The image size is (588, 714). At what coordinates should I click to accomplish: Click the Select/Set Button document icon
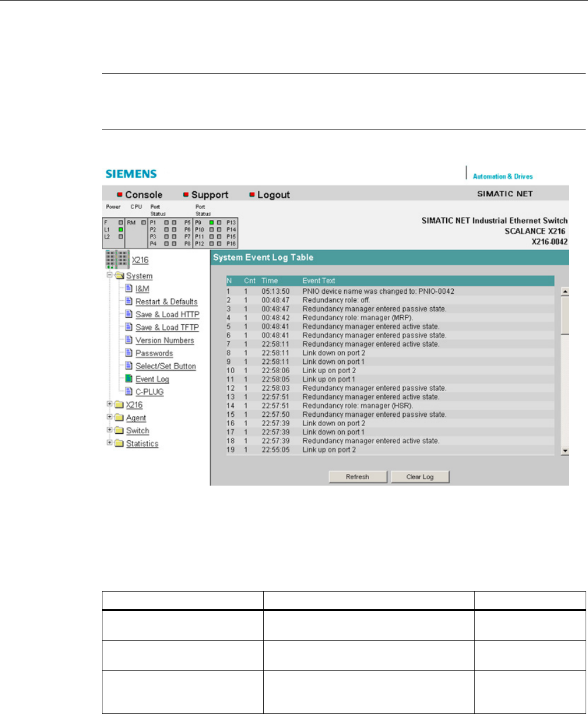[x=129, y=366]
